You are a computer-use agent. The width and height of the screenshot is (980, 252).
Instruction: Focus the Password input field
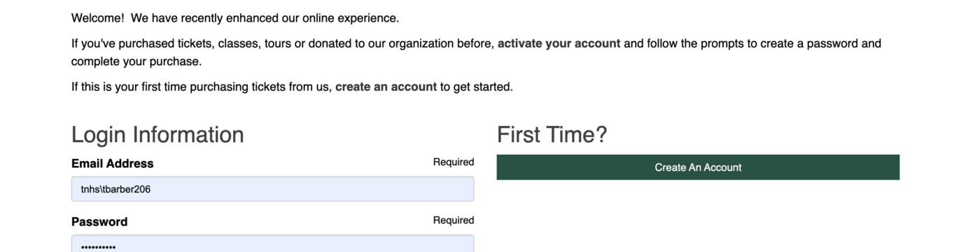272,244
